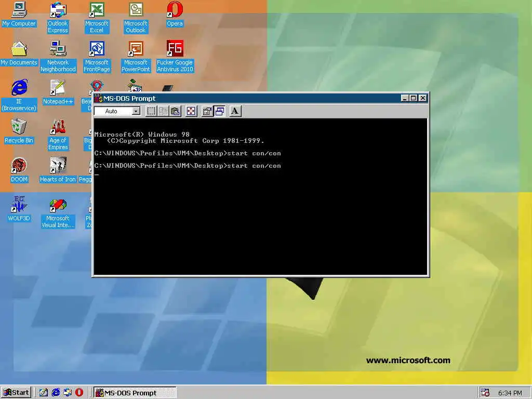The image size is (532, 399).
Task: Select the Microsoft PowerPoint shortcut
Action: pyautogui.click(x=136, y=57)
